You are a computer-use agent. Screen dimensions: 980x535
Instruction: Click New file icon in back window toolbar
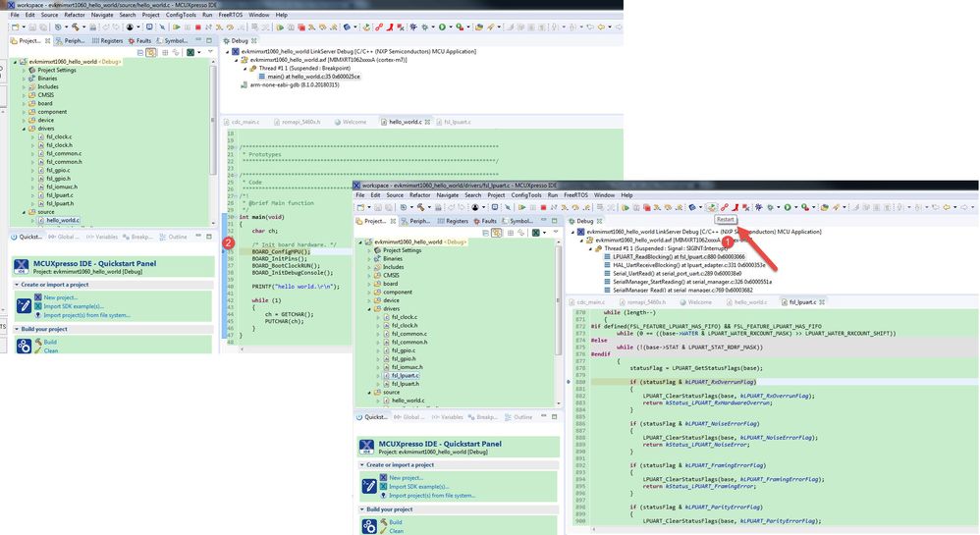click(15, 27)
